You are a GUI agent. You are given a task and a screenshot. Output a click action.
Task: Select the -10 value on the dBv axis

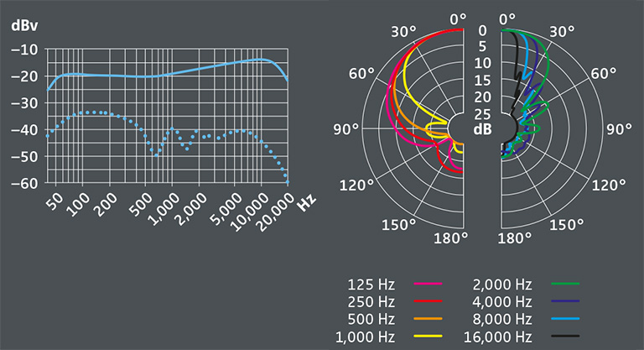coord(23,49)
